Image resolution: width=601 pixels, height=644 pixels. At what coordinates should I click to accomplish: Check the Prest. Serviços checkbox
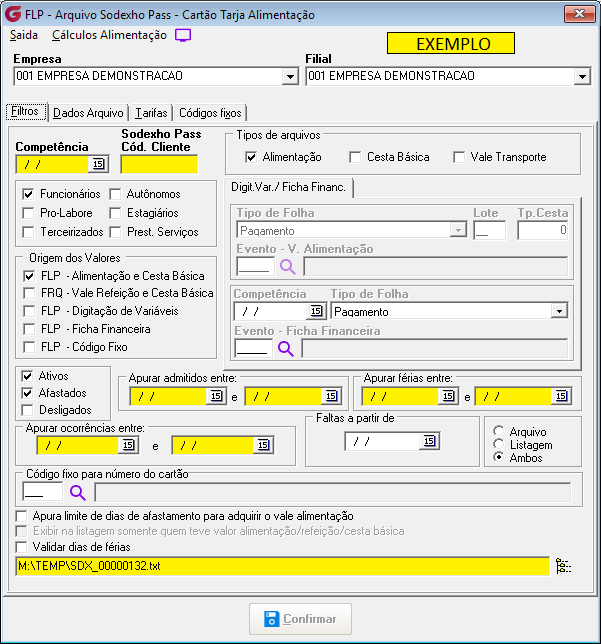pos(115,232)
